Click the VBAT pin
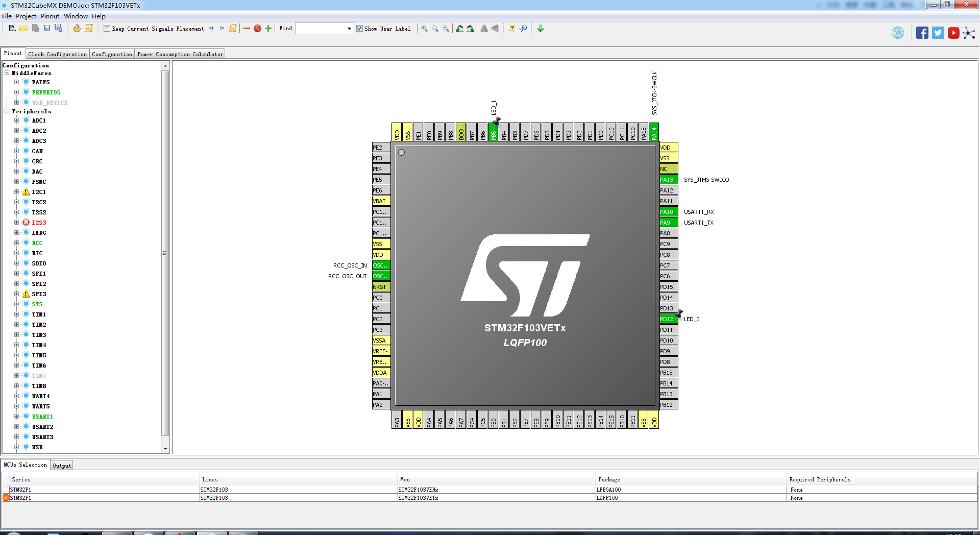This screenshot has height=535, width=980. coord(381,201)
